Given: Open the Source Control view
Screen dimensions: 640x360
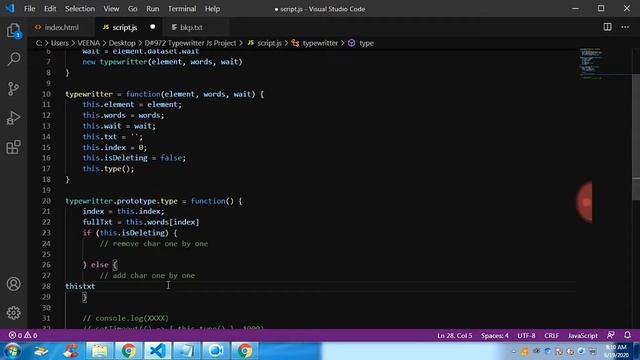Looking at the screenshot, I should tap(13, 89).
